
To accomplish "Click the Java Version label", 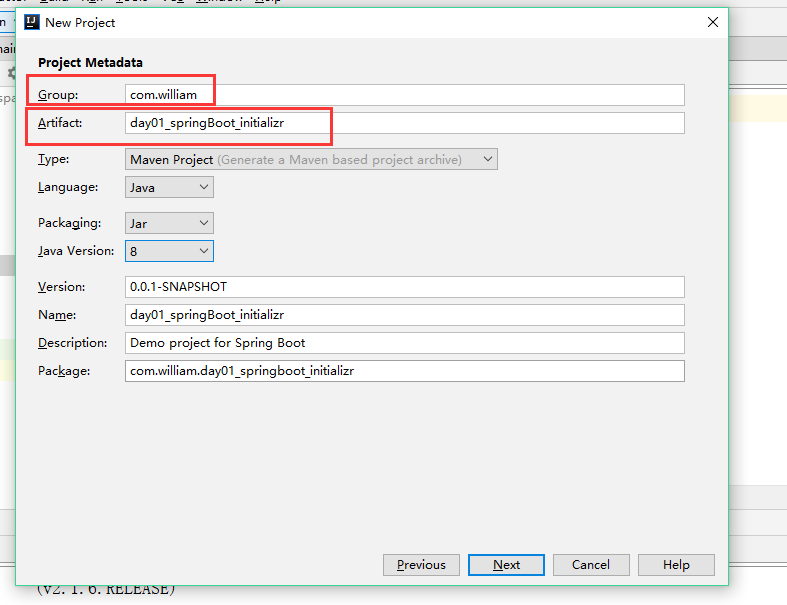I will pos(76,251).
